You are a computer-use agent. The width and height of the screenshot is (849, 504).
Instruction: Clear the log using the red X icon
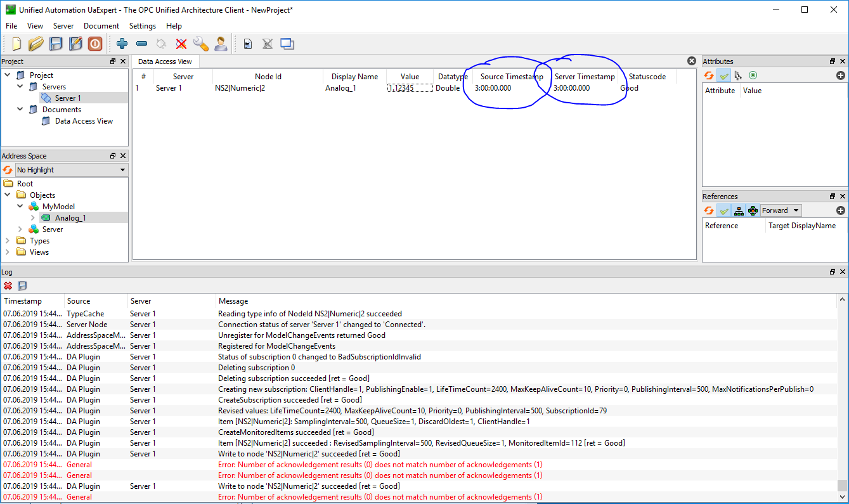[x=8, y=286]
